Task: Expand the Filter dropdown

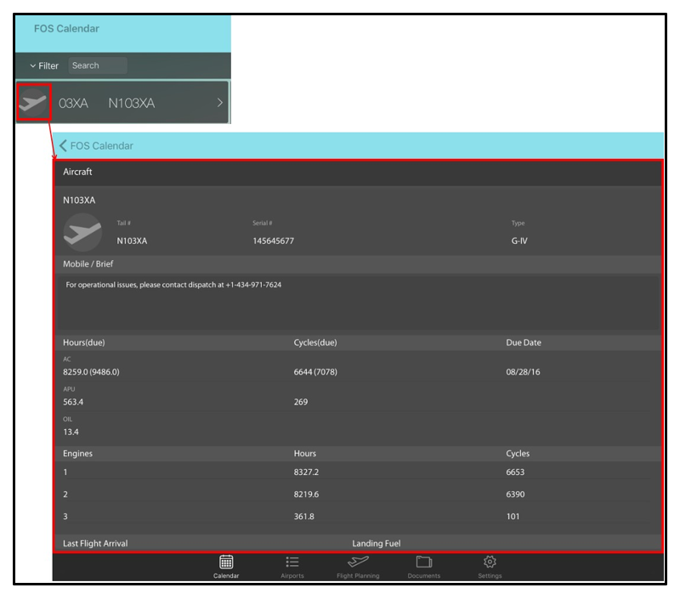Action: click(x=44, y=65)
